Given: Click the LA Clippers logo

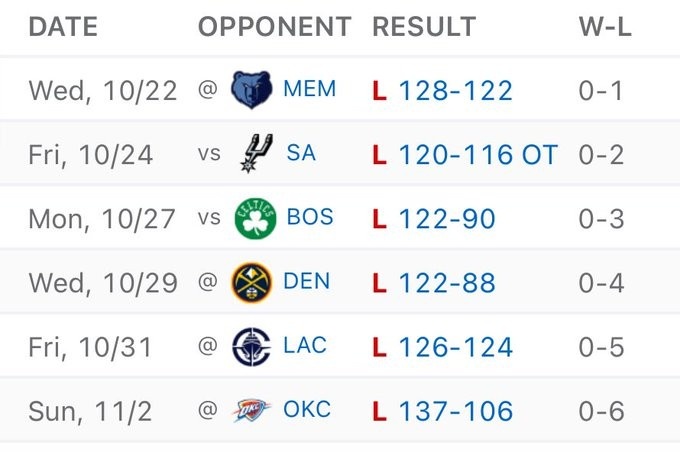Looking at the screenshot, I should point(250,347).
